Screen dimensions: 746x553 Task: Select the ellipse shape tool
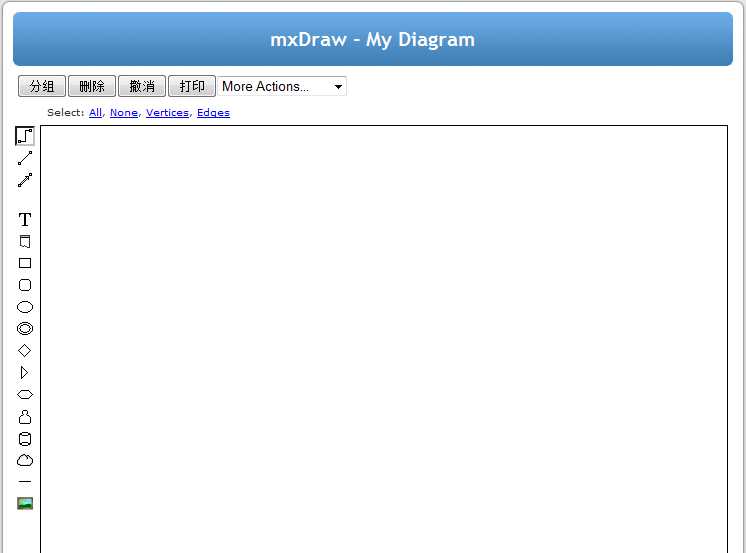coord(25,307)
